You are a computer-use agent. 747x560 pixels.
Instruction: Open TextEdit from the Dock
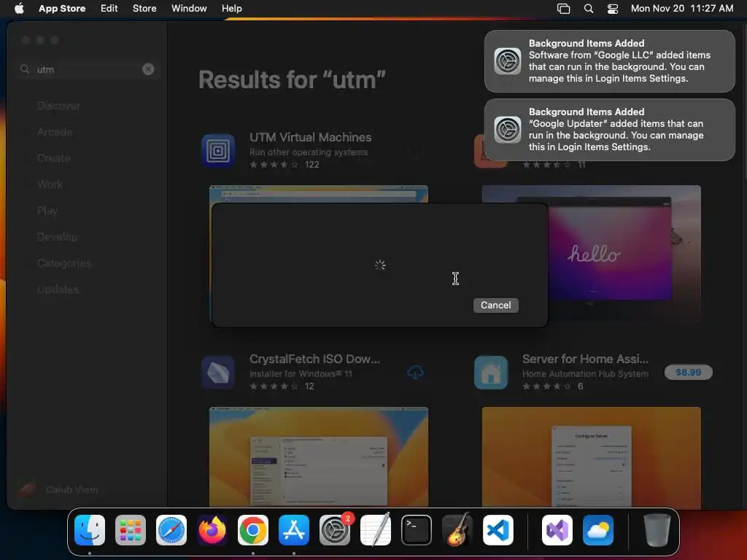(x=376, y=530)
